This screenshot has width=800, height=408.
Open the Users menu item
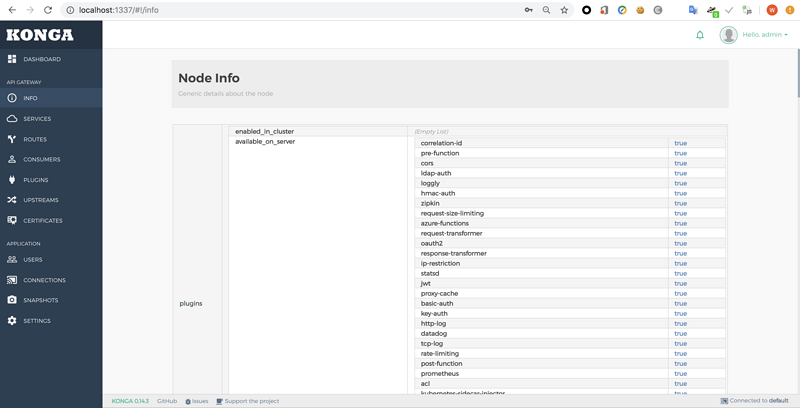[32, 260]
